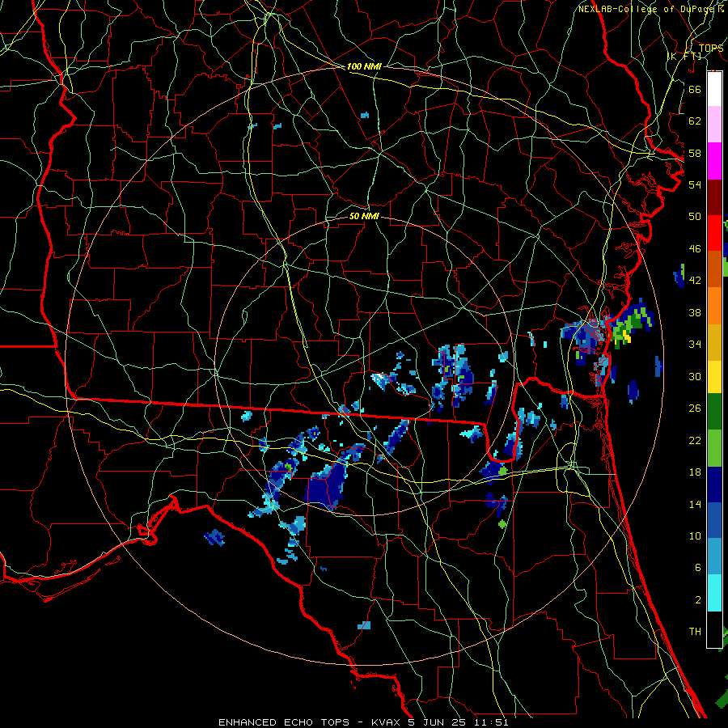
Task: Click the "TOPS" legend title
Action: [711, 49]
